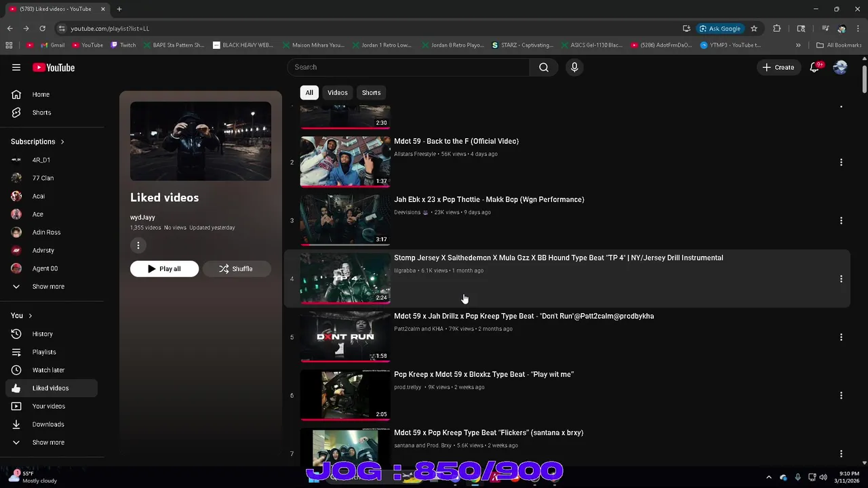Open Mdot 59 Back to the F thumbnail
Viewport: 868px width, 488px height.
coord(345,162)
